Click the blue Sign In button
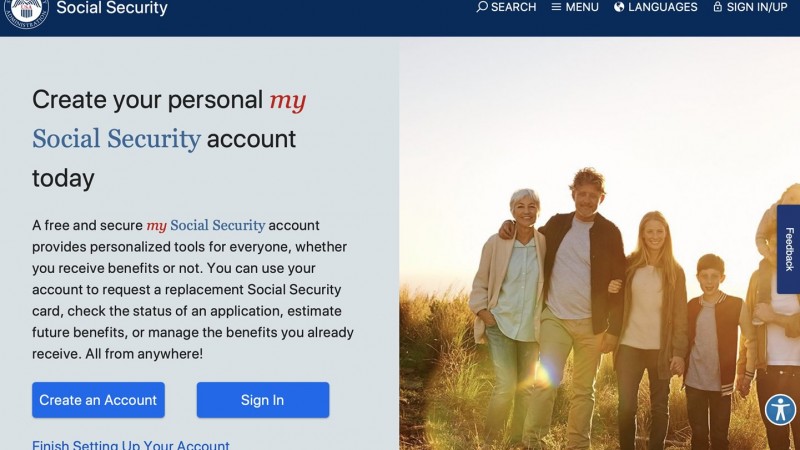The height and width of the screenshot is (450, 800). coord(263,400)
